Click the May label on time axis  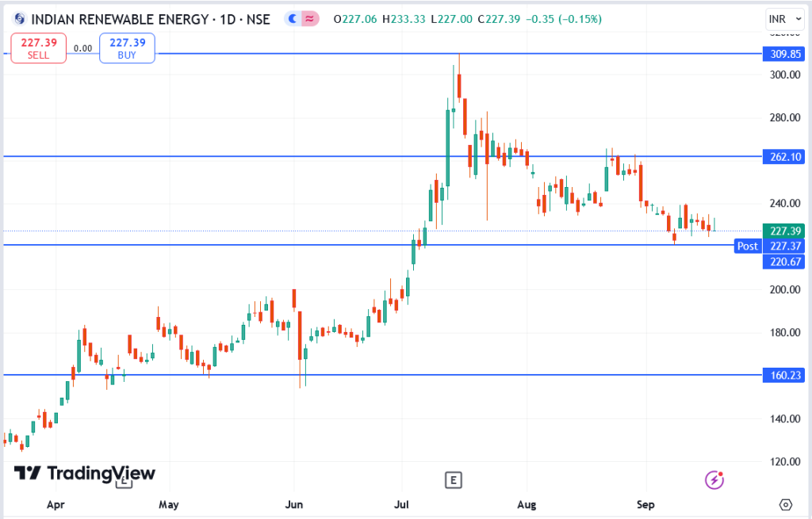click(169, 505)
